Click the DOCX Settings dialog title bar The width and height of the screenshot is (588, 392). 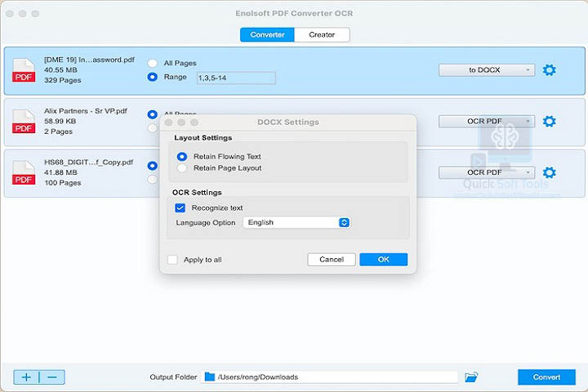tap(288, 122)
